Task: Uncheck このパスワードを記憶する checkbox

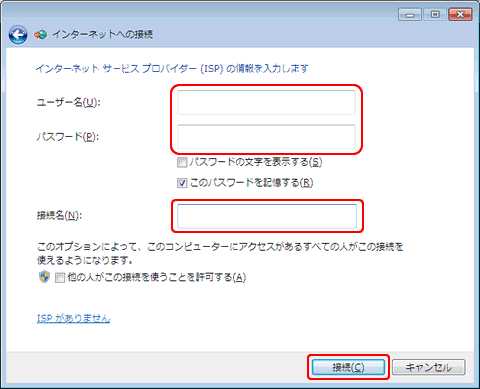Action: click(x=182, y=183)
